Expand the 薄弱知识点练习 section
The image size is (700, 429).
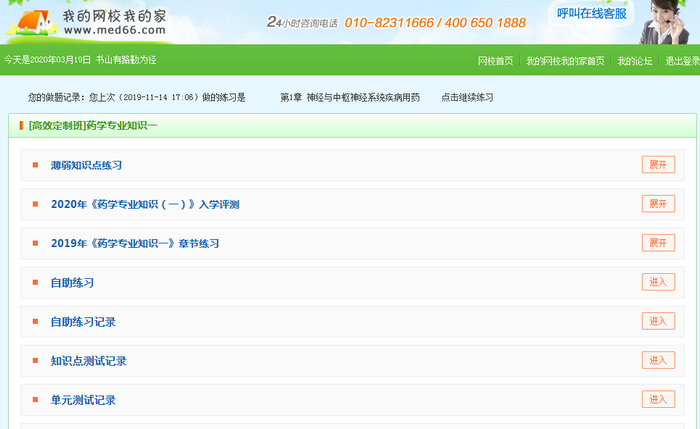[658, 165]
